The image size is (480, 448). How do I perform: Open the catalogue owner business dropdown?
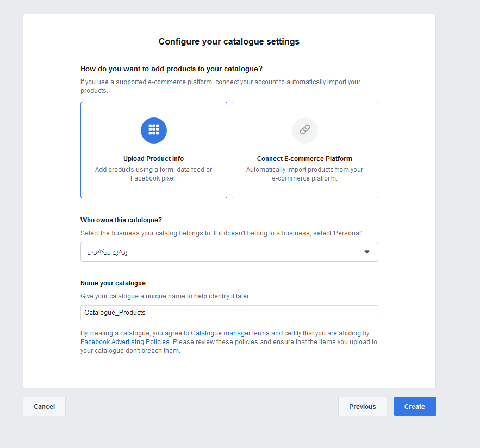229,252
